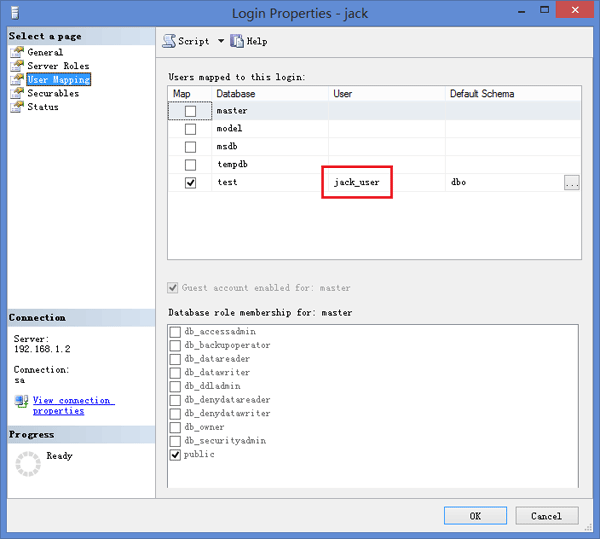This screenshot has width=600, height=539.
Task: Toggle the public role checkbox
Action: [x=175, y=455]
